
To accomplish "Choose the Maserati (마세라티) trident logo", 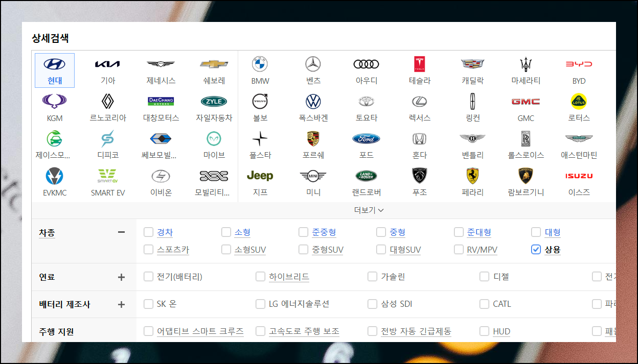I will (526, 64).
